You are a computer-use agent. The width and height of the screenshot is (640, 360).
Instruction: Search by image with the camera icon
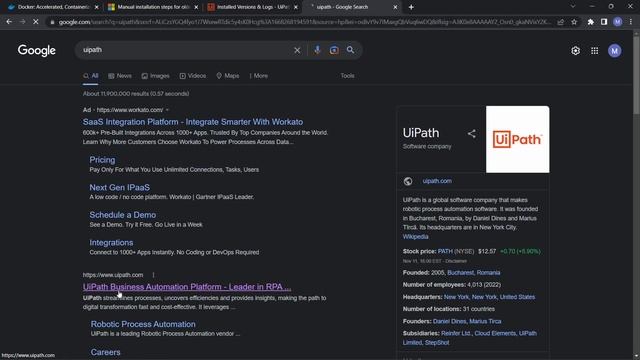pyautogui.click(x=334, y=50)
